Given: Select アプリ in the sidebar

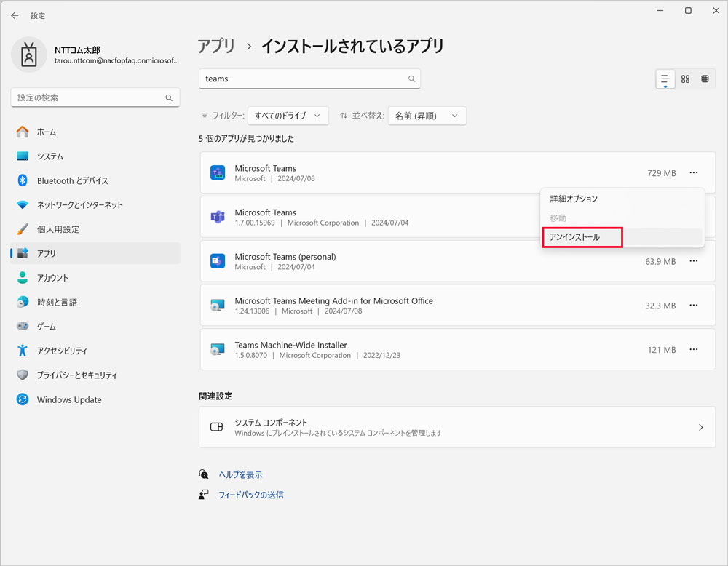Looking at the screenshot, I should 95,253.
